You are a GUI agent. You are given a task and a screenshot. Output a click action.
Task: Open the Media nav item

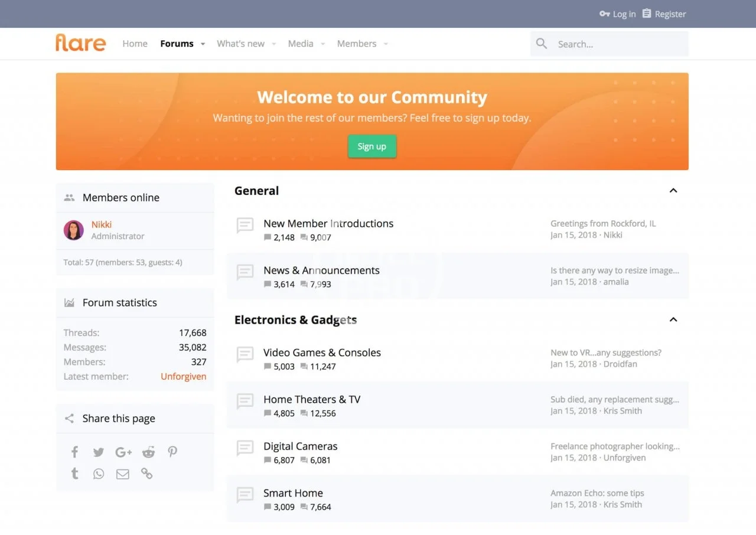click(301, 44)
